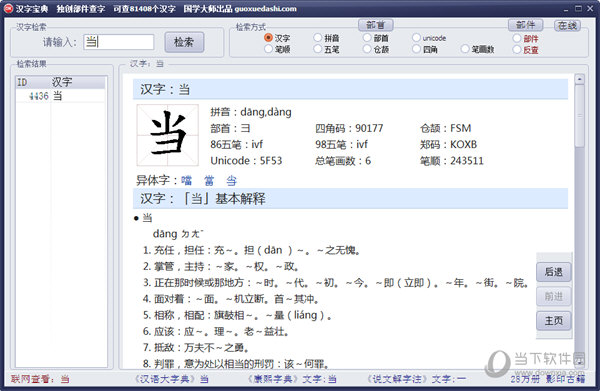The height and width of the screenshot is (391, 600).
Task: Click the 检索 search button
Action: (x=184, y=42)
